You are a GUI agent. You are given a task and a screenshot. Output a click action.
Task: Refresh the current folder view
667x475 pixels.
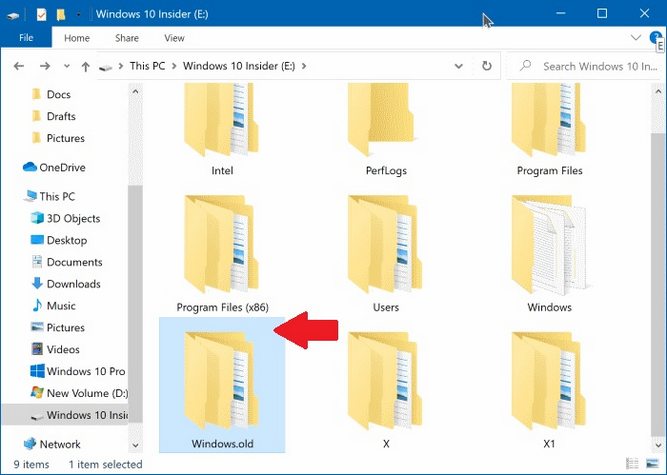pos(487,66)
